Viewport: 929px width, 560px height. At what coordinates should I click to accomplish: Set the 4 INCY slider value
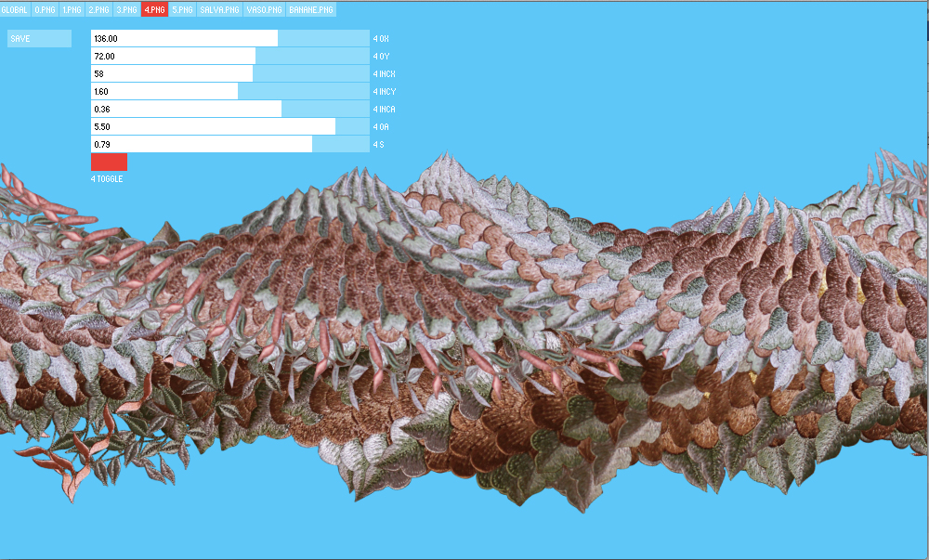click(x=229, y=91)
